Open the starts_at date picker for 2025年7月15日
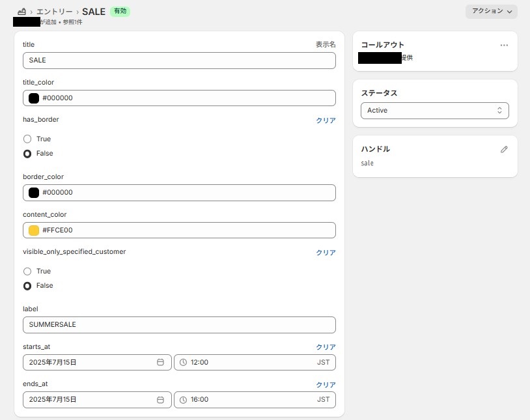Viewport: 530px width, 420px height. [91, 362]
